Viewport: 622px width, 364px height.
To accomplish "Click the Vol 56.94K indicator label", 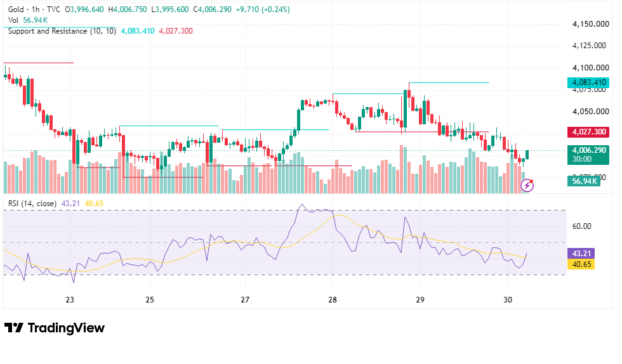I will [x=28, y=20].
